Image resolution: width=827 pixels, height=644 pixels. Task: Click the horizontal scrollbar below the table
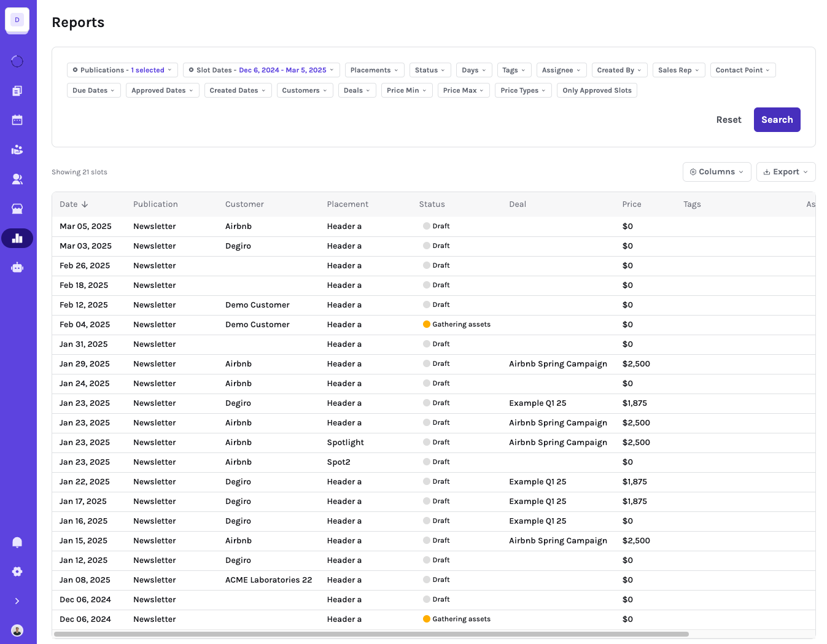(371, 634)
